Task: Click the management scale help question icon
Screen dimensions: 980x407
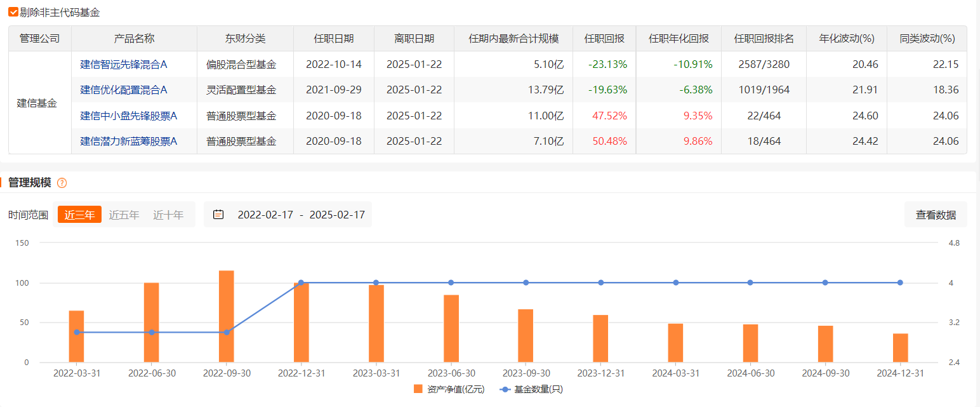Action: click(62, 183)
